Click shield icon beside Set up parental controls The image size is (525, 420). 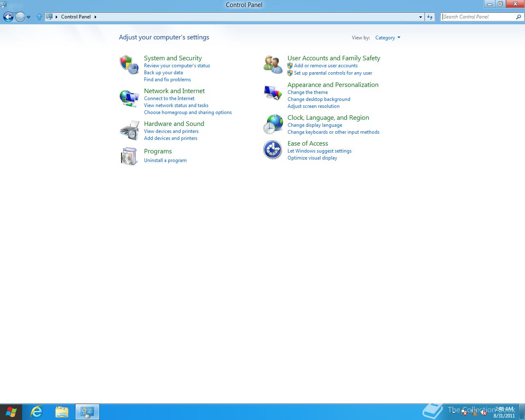[x=290, y=73]
